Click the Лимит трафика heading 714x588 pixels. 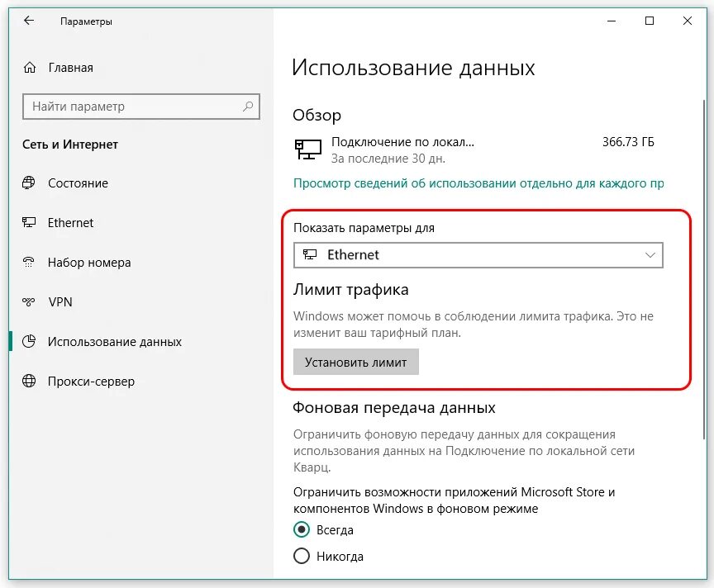[350, 289]
